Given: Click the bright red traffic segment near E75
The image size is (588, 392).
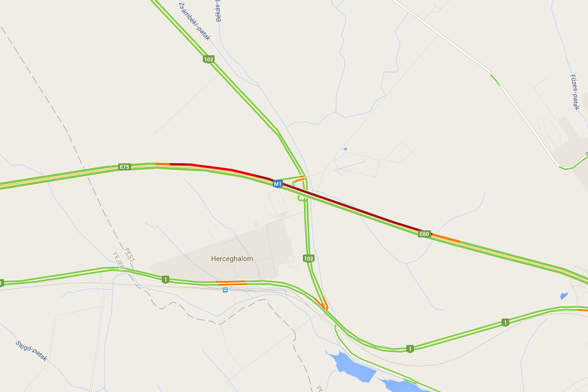Looking at the screenshot, I should [221, 168].
